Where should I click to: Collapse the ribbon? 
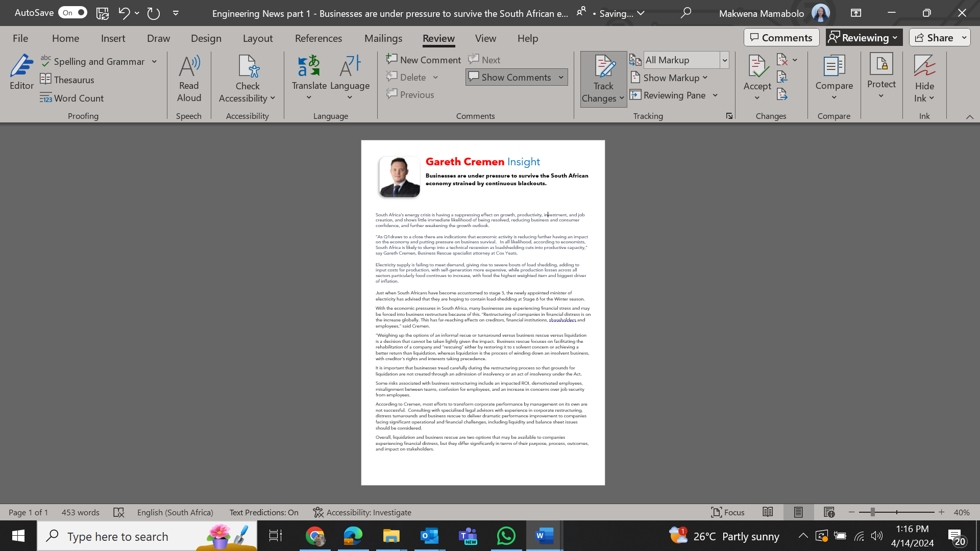click(x=969, y=117)
